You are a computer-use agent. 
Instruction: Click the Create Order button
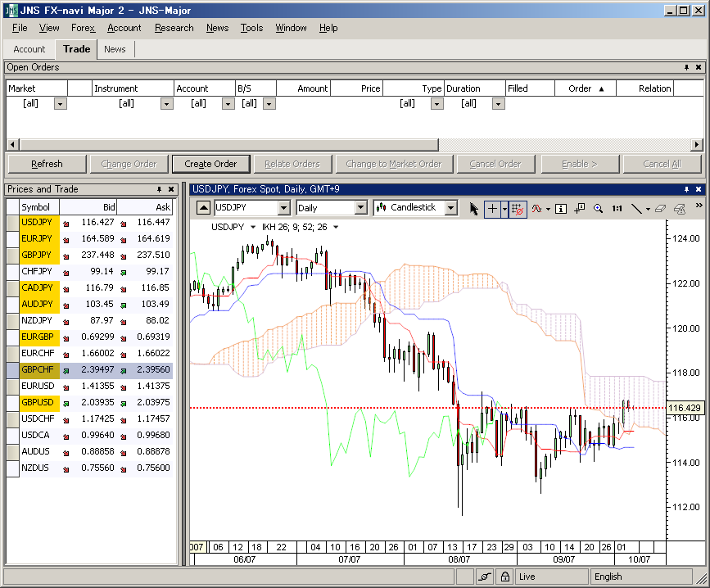(x=210, y=164)
